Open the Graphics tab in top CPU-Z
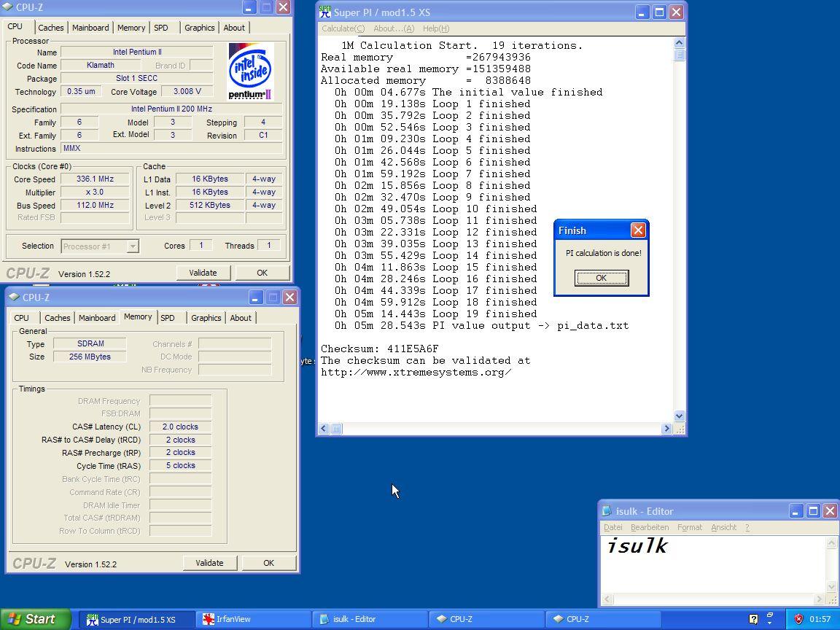This screenshot has width=840, height=630. click(199, 28)
